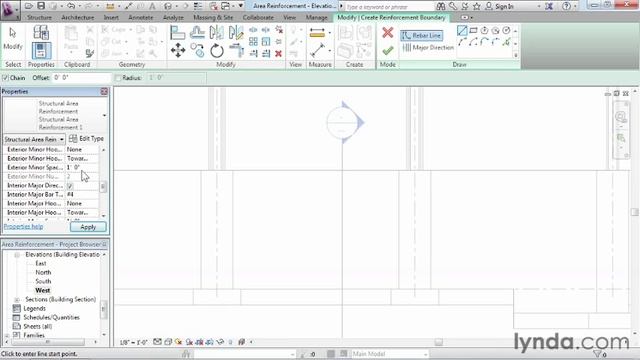Select the Major Direction button

click(428, 47)
